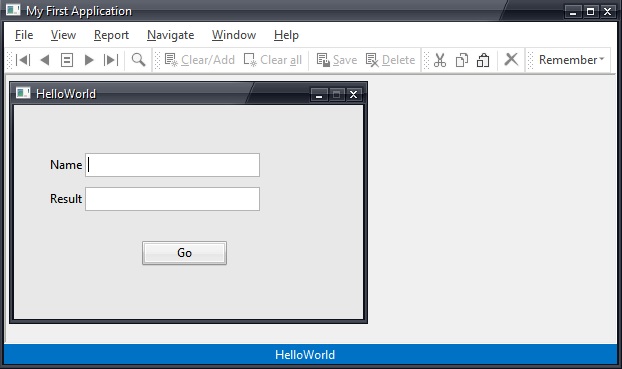This screenshot has width=622, height=369.
Task: Click the X cancel icon in toolbar
Action: 511,60
